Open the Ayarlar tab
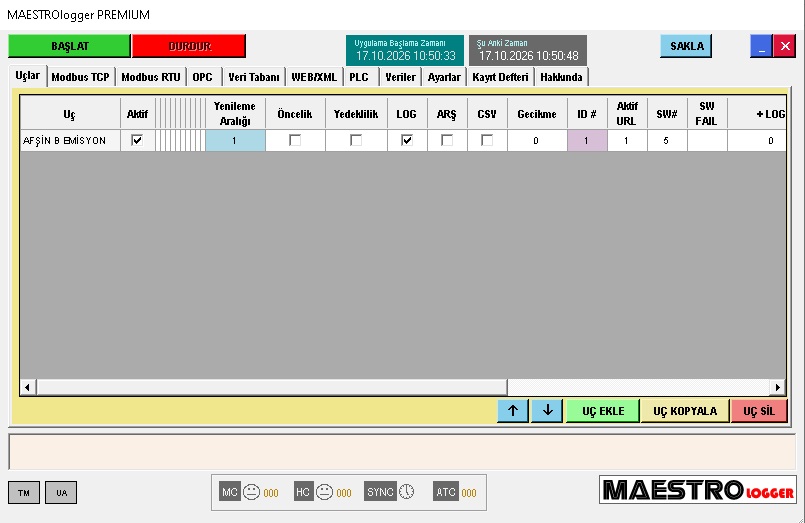 click(x=444, y=77)
